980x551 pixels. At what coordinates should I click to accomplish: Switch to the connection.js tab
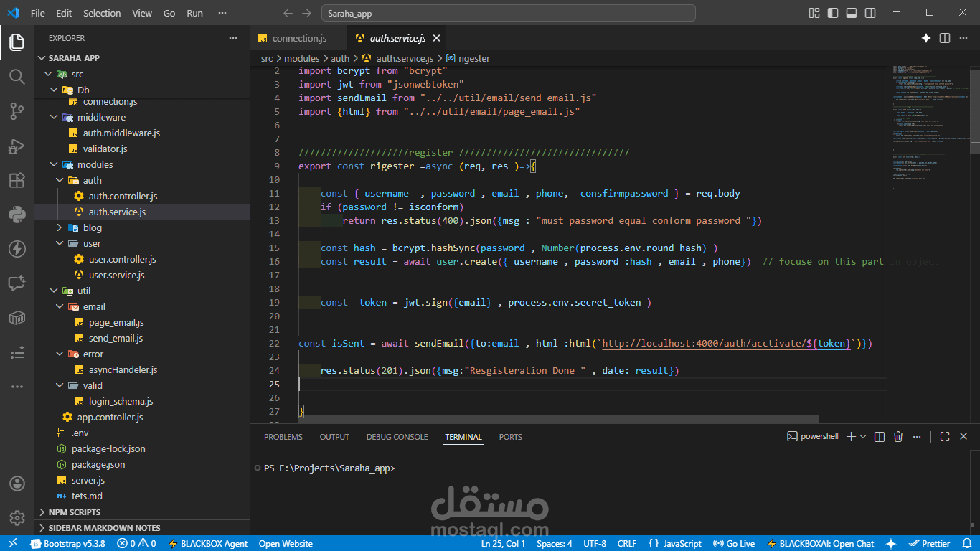[298, 38]
